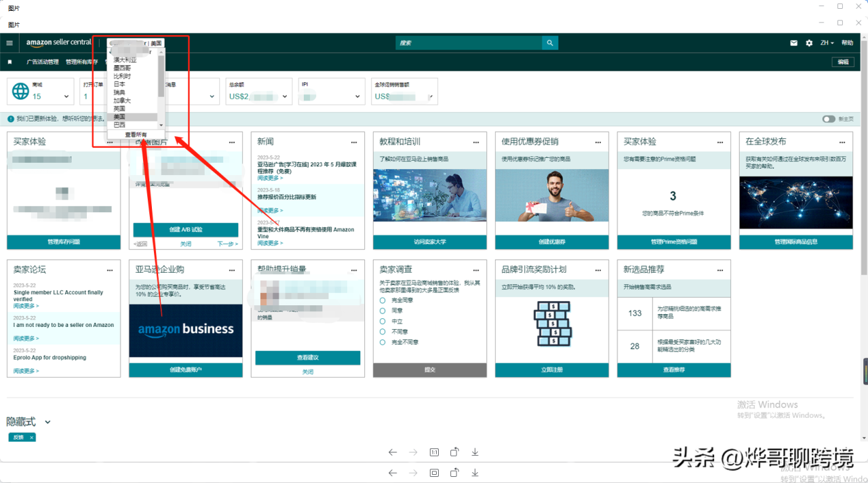Open the settings gear icon
Image resolution: width=868 pixels, height=483 pixels.
[809, 43]
